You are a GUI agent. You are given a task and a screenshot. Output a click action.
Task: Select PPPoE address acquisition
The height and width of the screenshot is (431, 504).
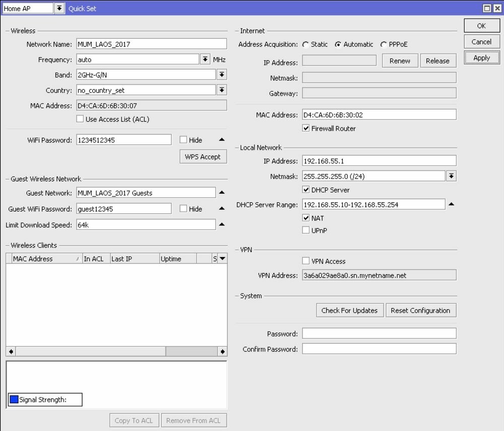384,45
